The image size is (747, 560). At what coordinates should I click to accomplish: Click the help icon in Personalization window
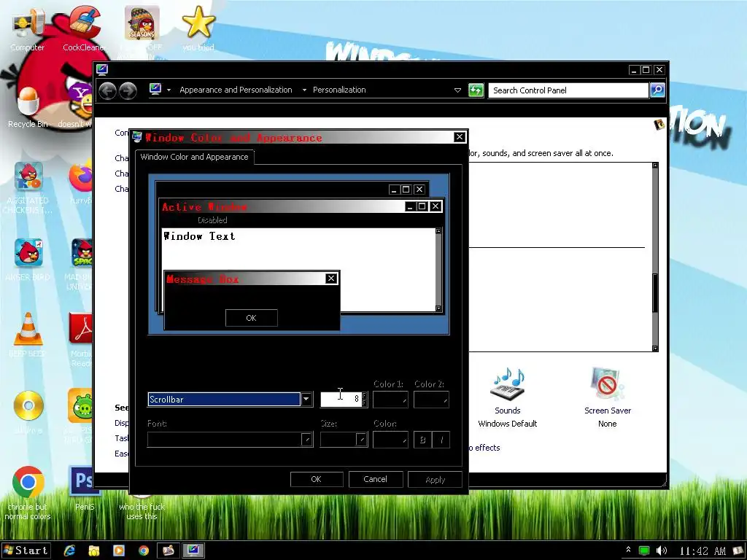pos(659,125)
